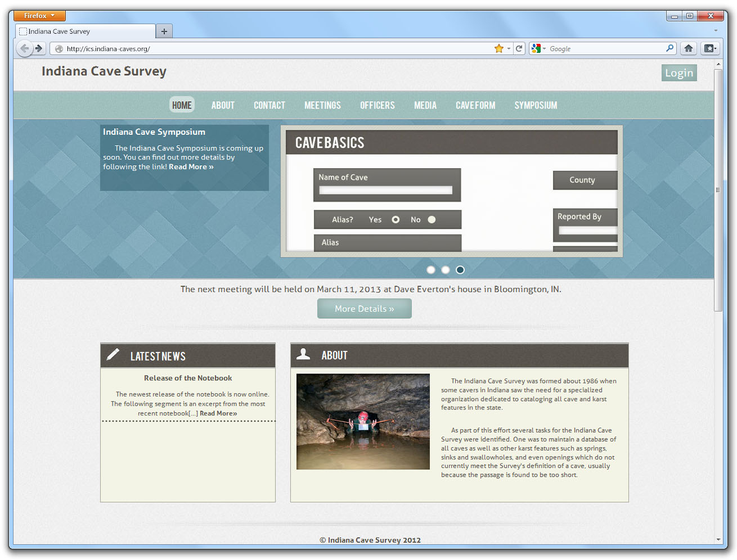Open the URL history dropdown arrow
Image resolution: width=737 pixels, height=560 pixels.
click(509, 48)
